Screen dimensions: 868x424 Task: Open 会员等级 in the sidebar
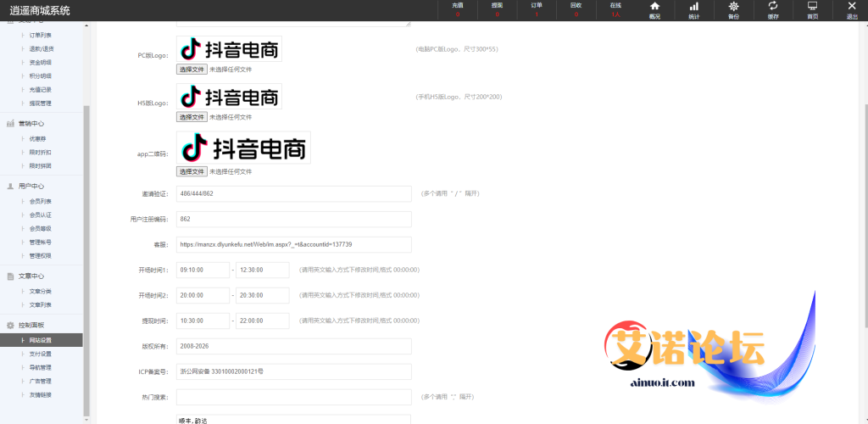point(41,228)
